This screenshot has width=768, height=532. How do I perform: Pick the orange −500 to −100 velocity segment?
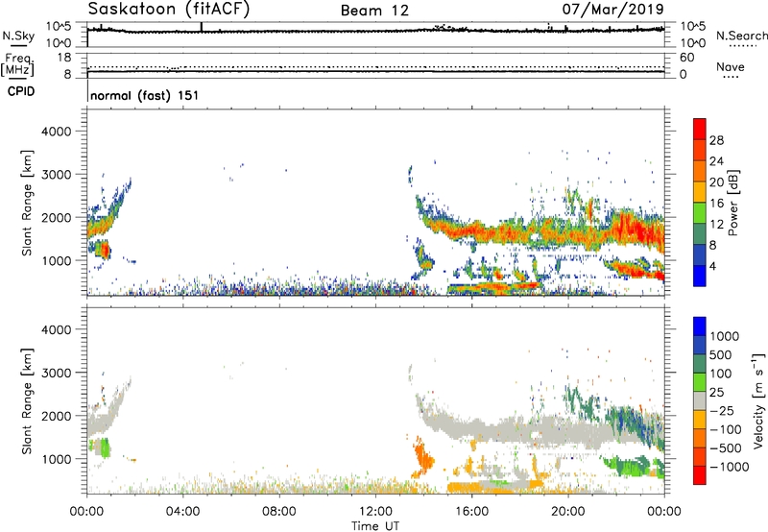[x=700, y=438]
